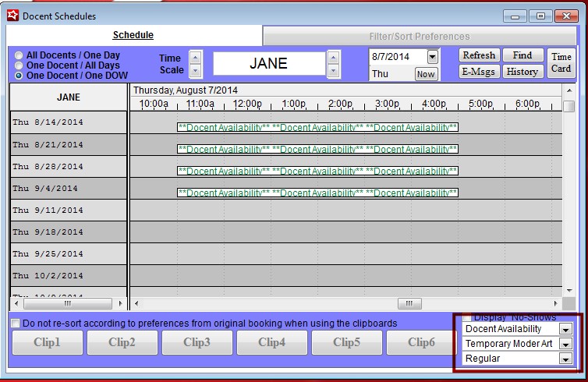
Task: Open the Regular dropdown list
Action: pos(565,359)
